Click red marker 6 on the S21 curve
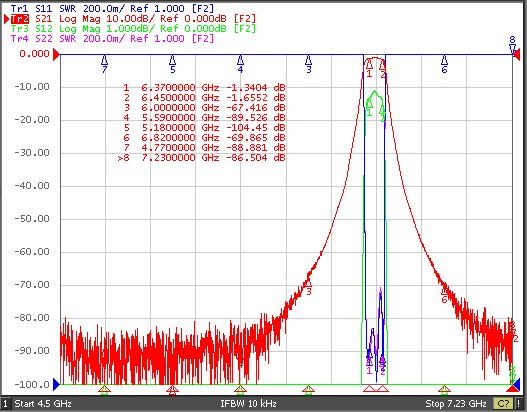The width and height of the screenshot is (527, 412). tap(444, 294)
